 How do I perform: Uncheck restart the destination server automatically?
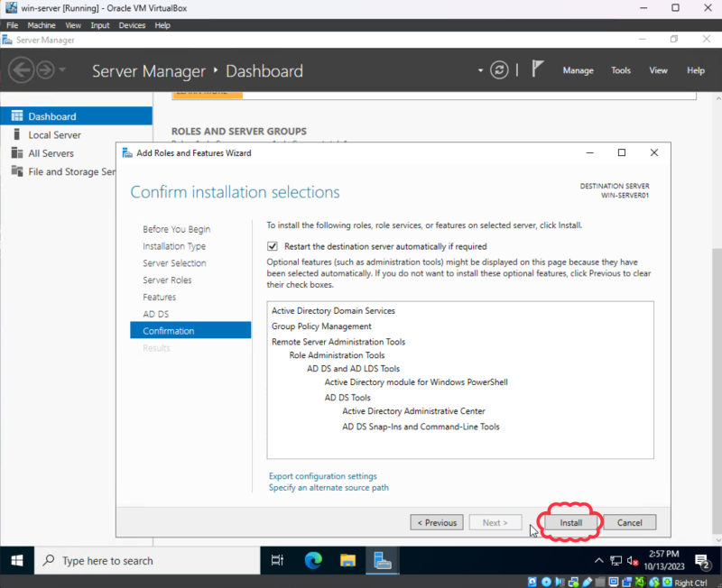pyautogui.click(x=272, y=246)
